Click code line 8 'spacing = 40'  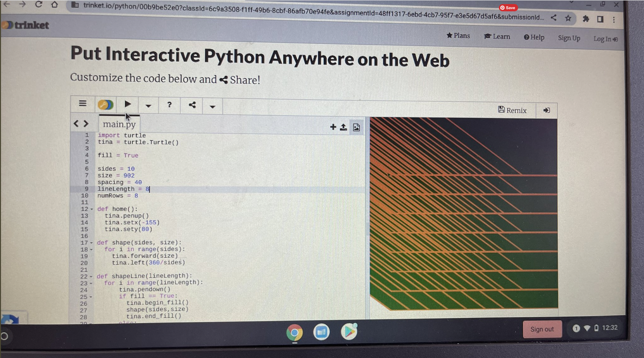point(119,182)
